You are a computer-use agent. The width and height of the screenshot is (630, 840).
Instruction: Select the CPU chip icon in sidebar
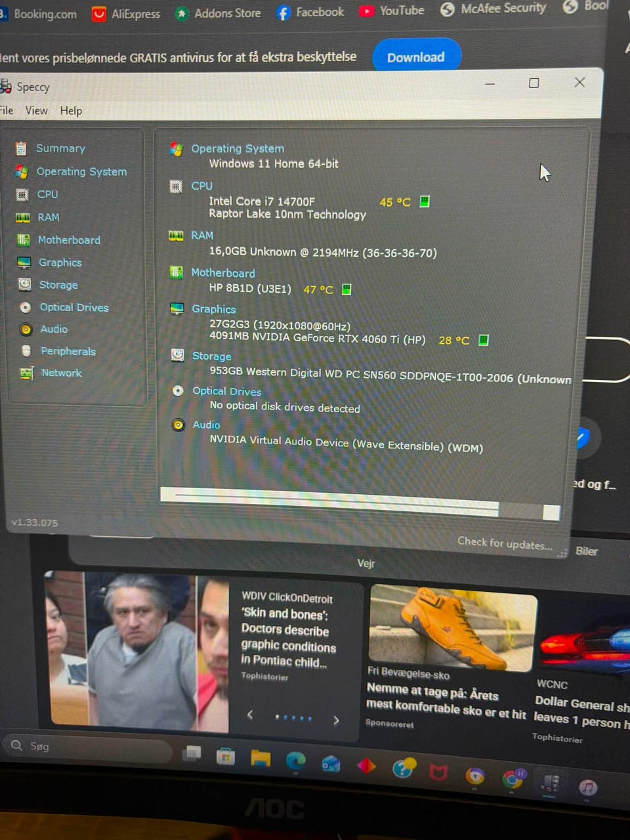[x=22, y=194]
